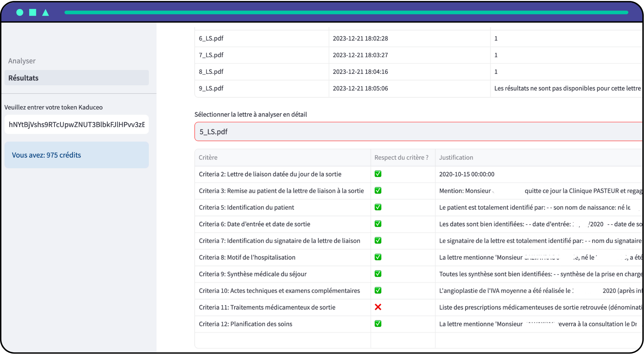
Task: Click the 'Respect du critère ?' column header
Action: pos(401,157)
